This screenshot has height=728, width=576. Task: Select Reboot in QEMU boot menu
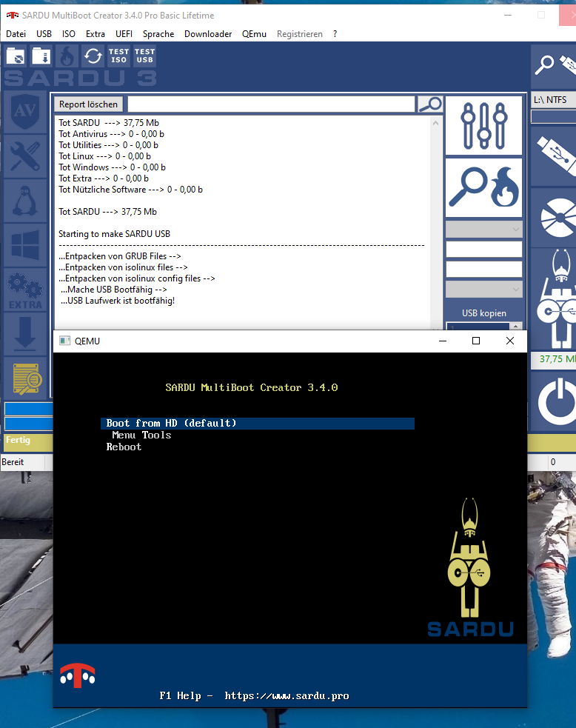pyautogui.click(x=124, y=447)
